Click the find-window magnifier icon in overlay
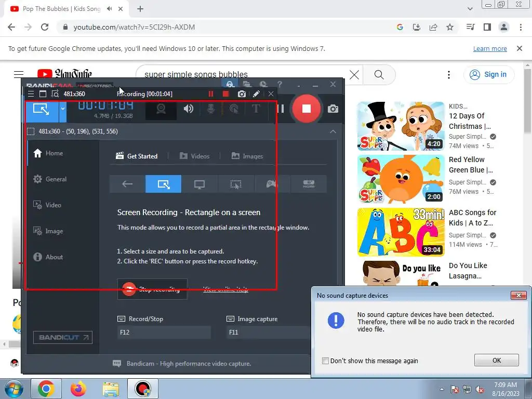 click(55, 94)
